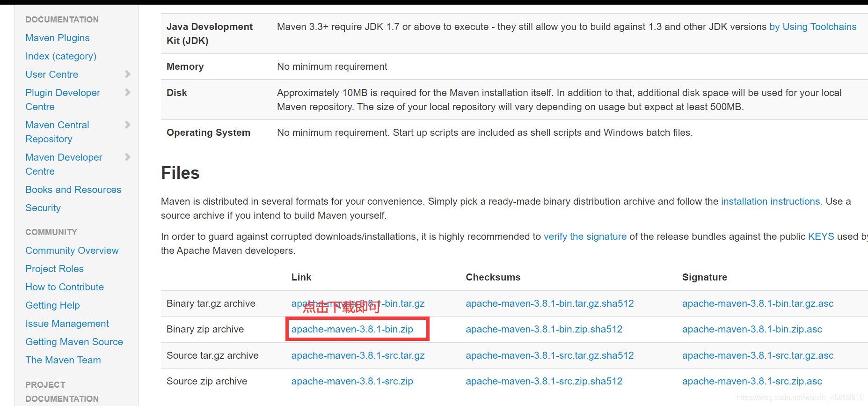The height and width of the screenshot is (406, 868).
Task: Go to User Centre page
Action: pyautogui.click(x=52, y=74)
